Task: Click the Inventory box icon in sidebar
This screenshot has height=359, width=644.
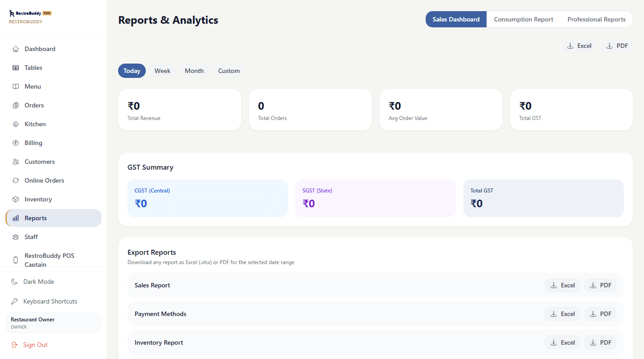Action: click(16, 199)
